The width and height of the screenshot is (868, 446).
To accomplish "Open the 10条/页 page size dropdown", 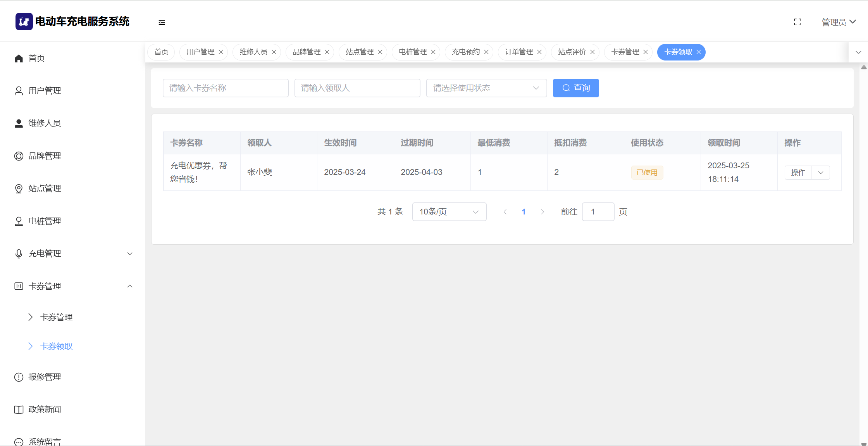I will pyautogui.click(x=449, y=212).
